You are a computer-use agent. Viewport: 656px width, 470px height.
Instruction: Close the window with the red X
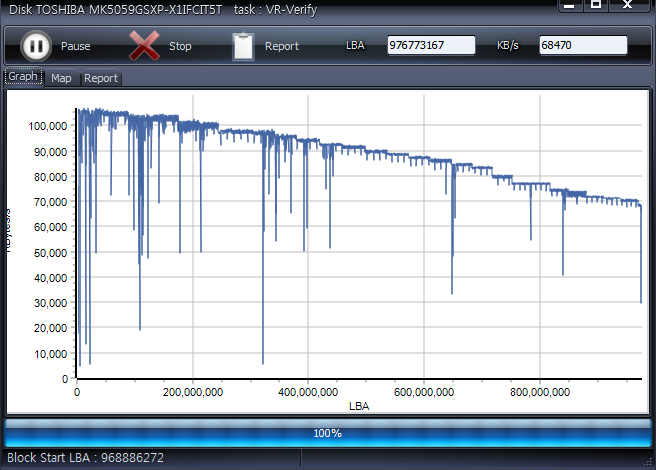point(629,5)
